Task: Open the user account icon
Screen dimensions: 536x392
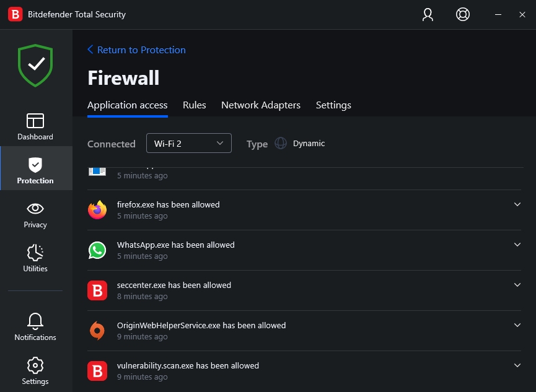Action: coord(428,14)
